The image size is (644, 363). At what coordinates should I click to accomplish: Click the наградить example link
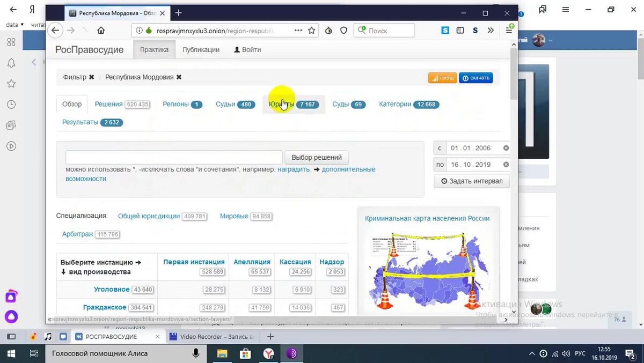(294, 169)
